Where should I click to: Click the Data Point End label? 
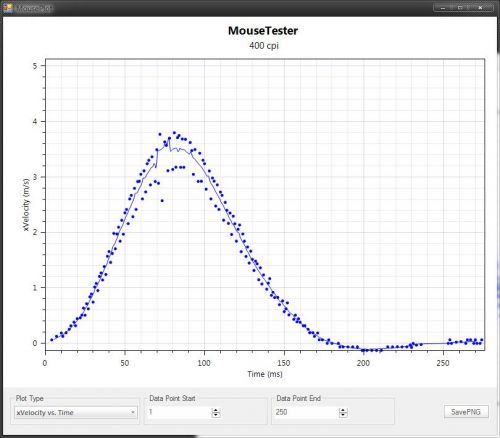299,398
